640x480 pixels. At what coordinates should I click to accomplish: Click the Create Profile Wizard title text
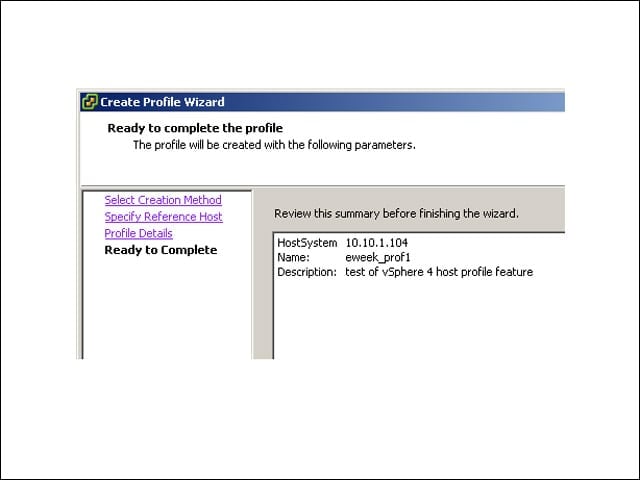point(162,102)
